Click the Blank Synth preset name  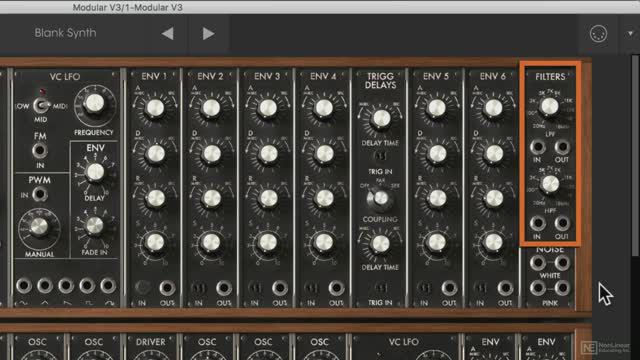coord(65,33)
